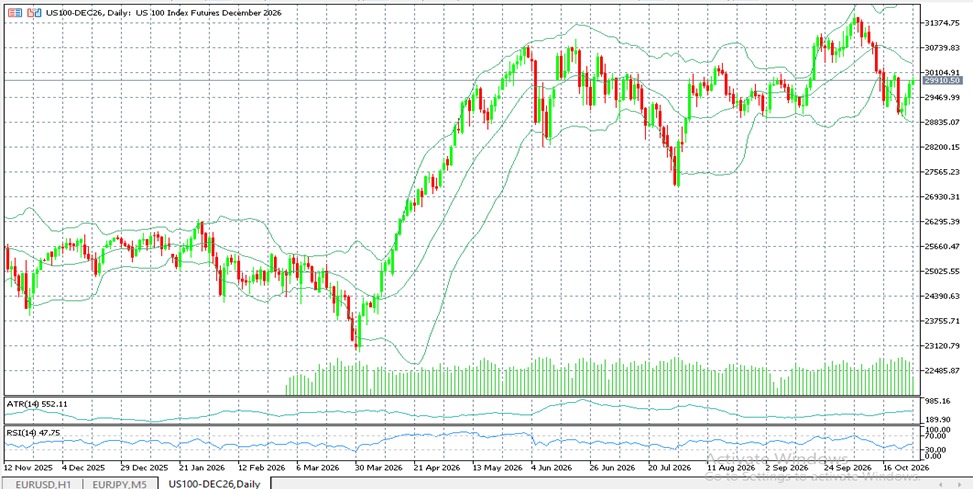Click the 2 Sep 2026 date label
973x489 pixels.
(x=787, y=467)
